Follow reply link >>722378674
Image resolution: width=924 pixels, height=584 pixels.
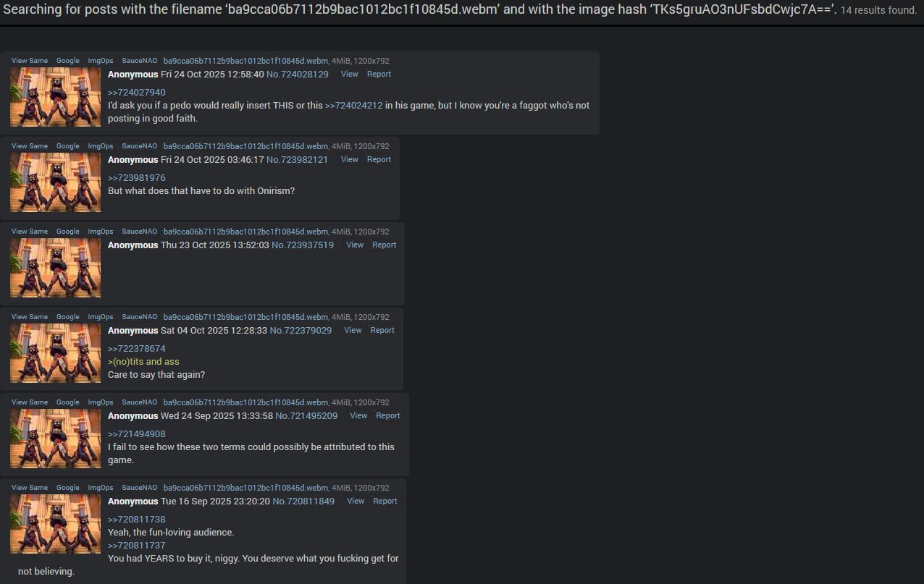click(x=137, y=349)
